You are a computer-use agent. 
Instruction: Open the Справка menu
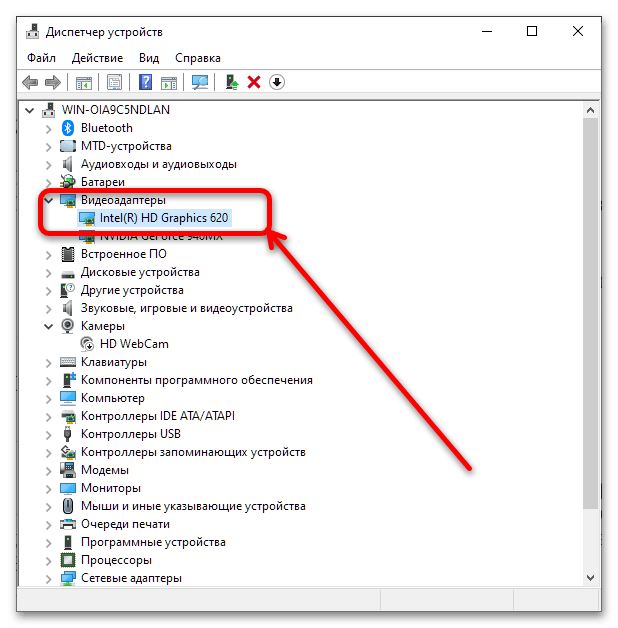click(198, 58)
